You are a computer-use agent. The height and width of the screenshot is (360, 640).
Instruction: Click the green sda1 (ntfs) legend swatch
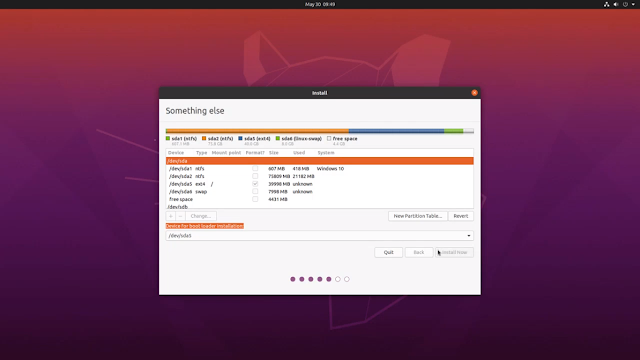168,139
